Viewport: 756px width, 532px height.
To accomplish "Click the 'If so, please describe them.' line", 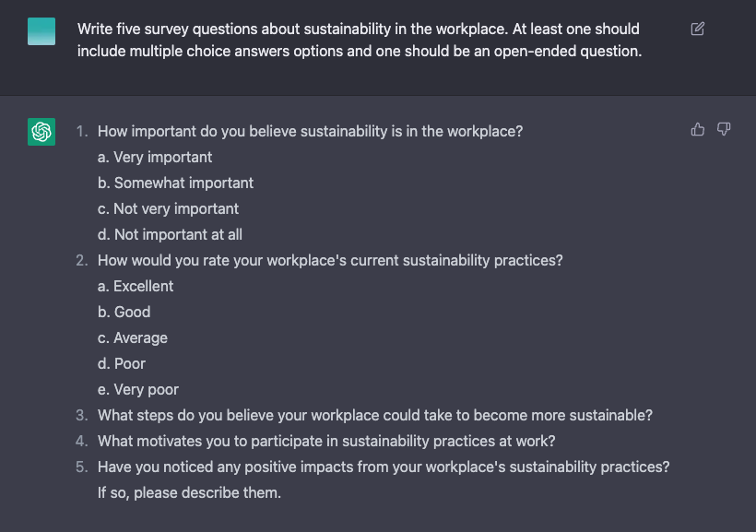I will click(189, 493).
